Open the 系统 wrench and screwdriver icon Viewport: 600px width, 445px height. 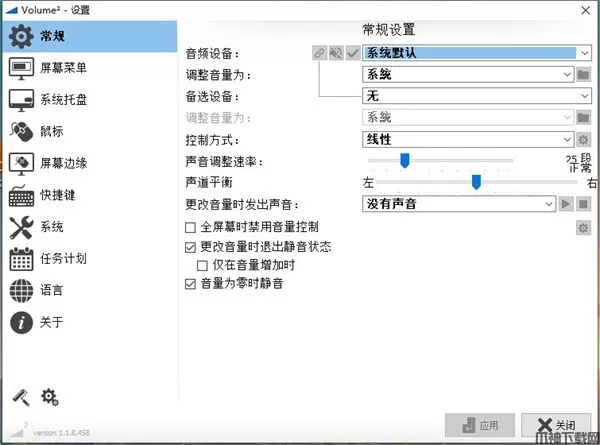21,227
